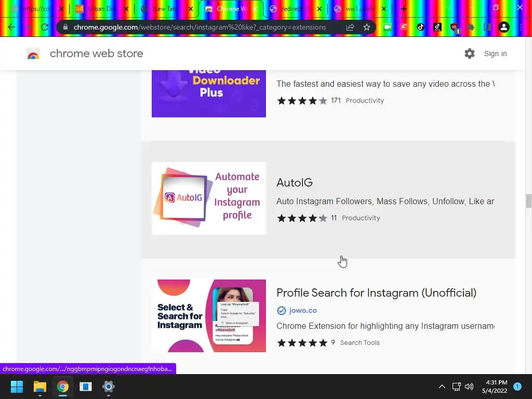
Task: Close the redirect tab
Action: point(320,9)
